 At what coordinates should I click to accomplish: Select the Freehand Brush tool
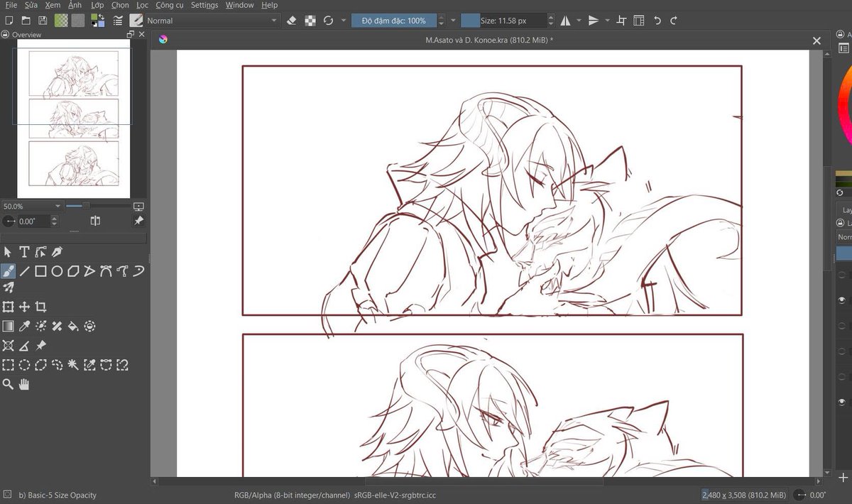point(8,270)
